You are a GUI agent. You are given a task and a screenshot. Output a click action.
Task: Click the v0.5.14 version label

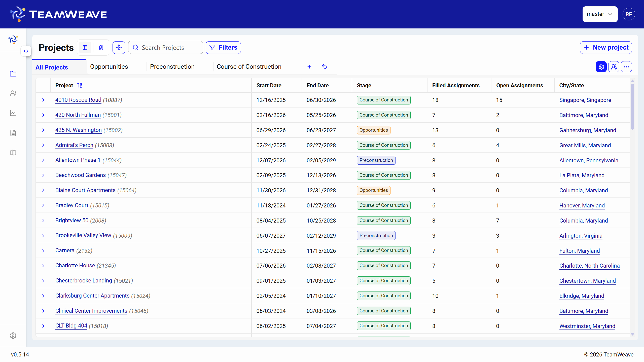coord(20,354)
